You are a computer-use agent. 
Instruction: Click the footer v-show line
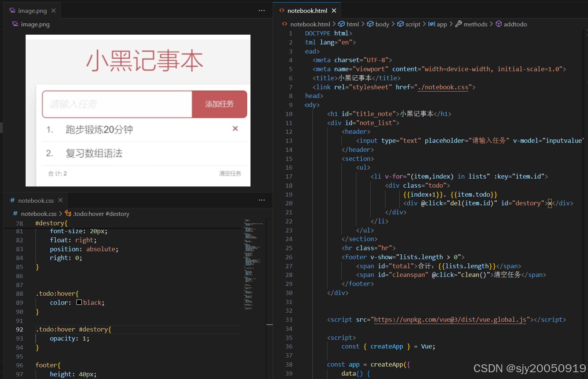[x=403, y=257]
